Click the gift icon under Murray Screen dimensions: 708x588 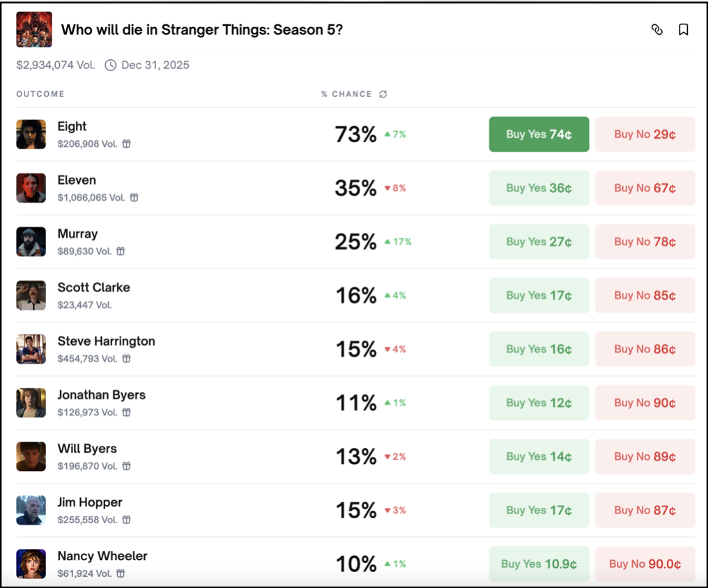(x=121, y=251)
